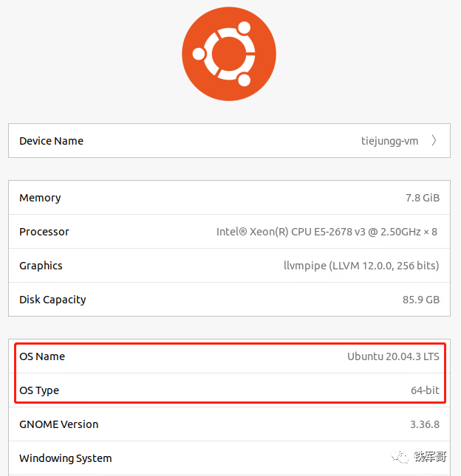Select the Graphics row label
This screenshot has width=461, height=476.
41,266
